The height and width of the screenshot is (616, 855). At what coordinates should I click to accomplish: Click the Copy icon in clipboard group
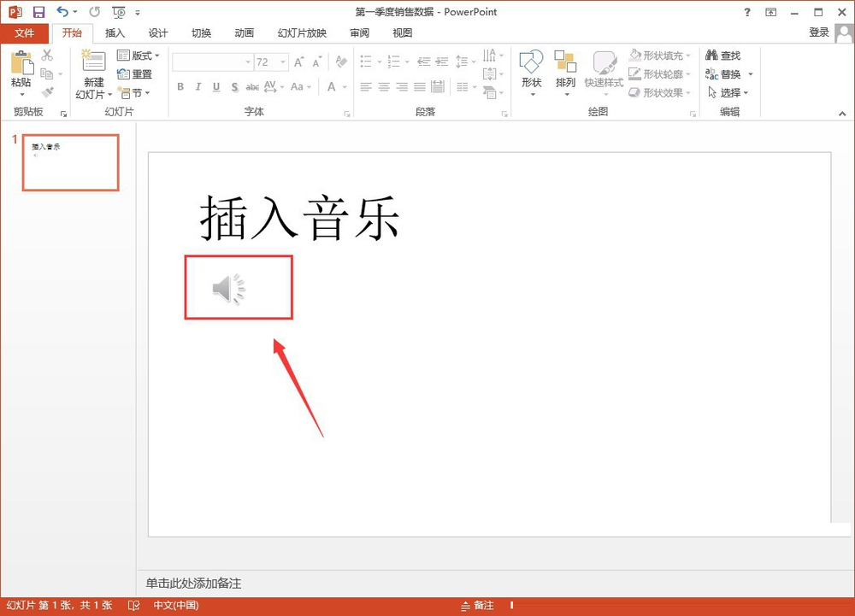[x=47, y=73]
